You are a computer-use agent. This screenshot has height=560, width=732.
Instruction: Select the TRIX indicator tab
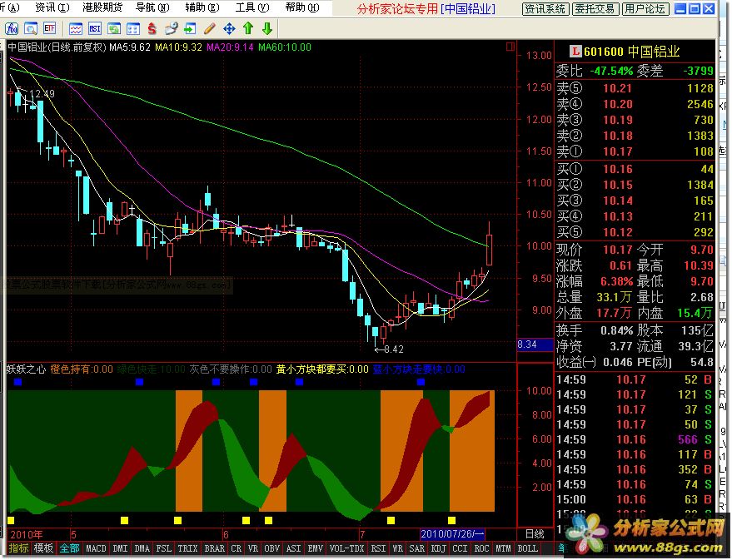pyautogui.click(x=187, y=548)
